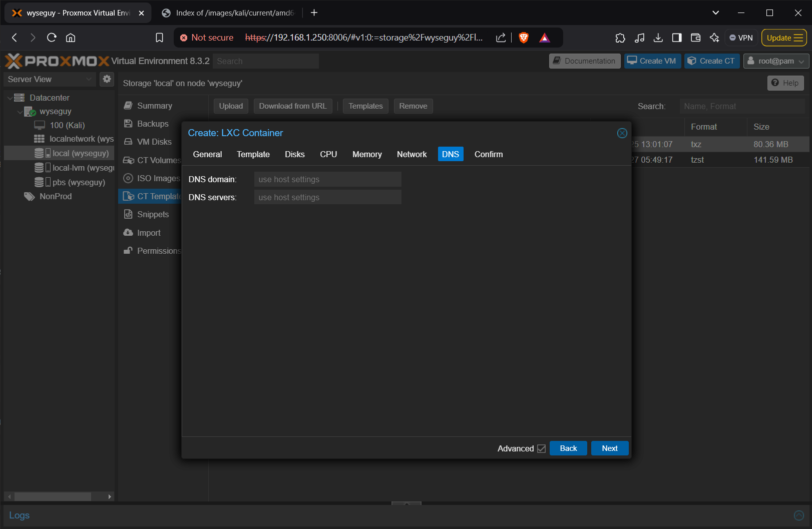Click the wyseguy node icon
Image resolution: width=812 pixels, height=529 pixels.
(30, 112)
